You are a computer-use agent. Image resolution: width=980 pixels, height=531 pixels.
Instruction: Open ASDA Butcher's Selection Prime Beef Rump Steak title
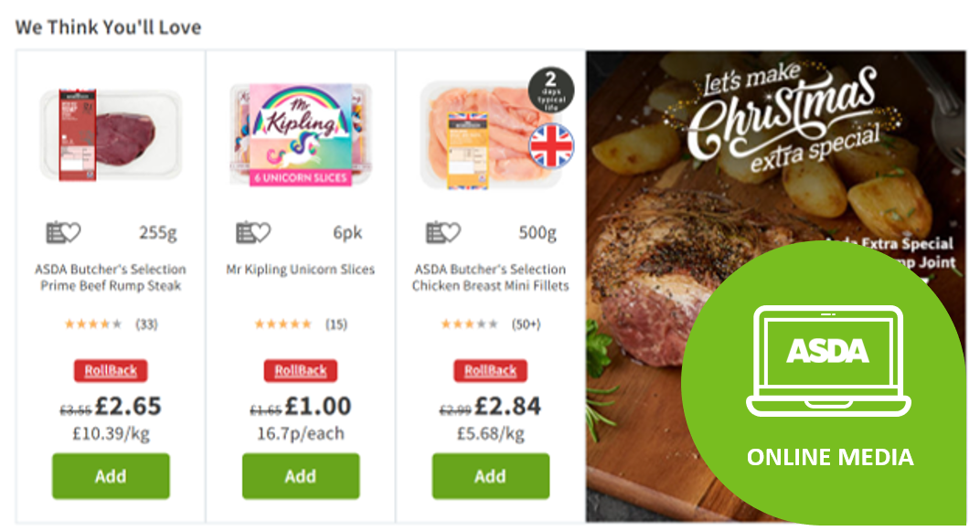(x=111, y=277)
